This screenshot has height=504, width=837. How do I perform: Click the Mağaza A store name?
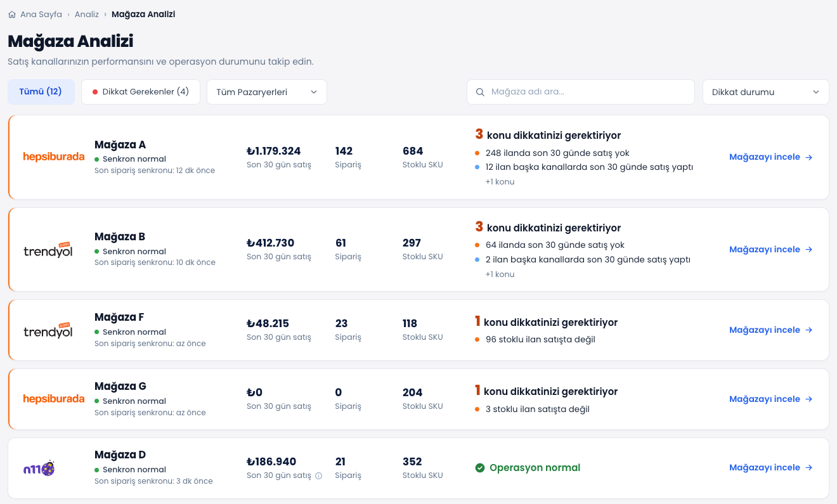[x=120, y=145]
